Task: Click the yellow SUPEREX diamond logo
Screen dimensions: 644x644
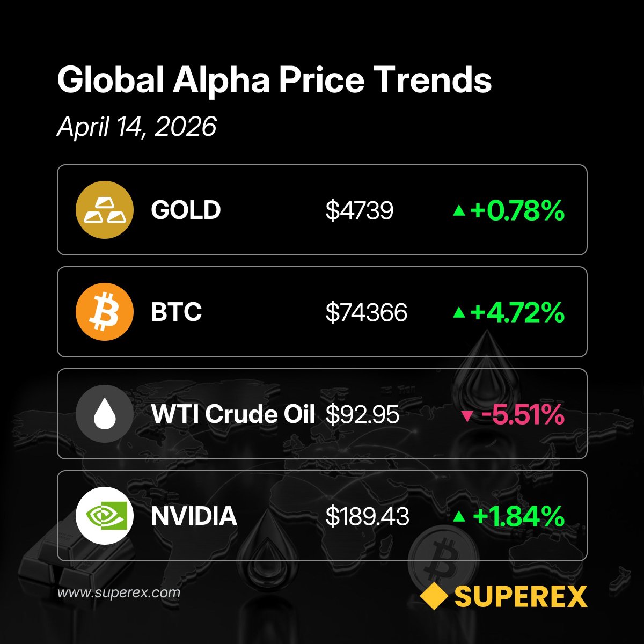Action: (433, 596)
